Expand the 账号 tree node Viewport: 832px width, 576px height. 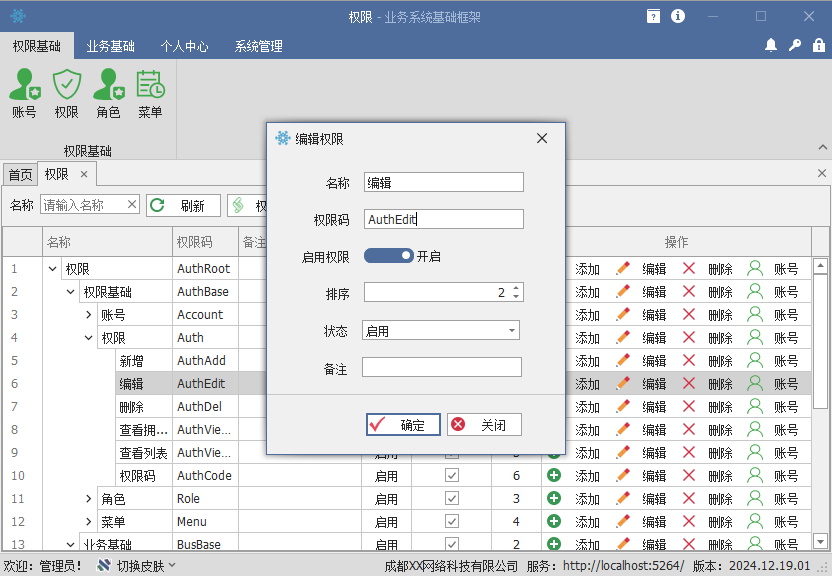click(89, 315)
